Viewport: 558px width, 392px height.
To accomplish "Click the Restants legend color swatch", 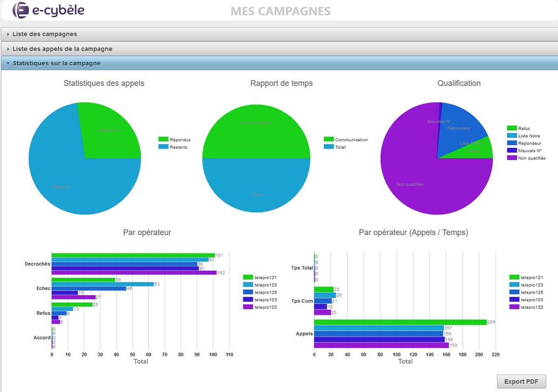I will tap(163, 147).
